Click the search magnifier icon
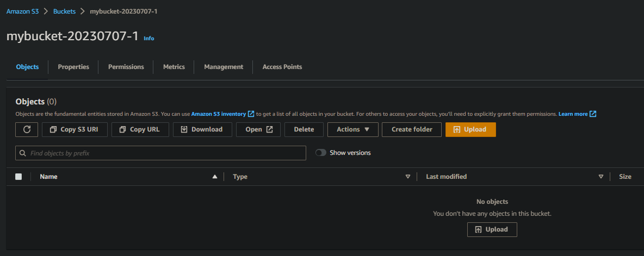644x256 pixels. point(23,153)
